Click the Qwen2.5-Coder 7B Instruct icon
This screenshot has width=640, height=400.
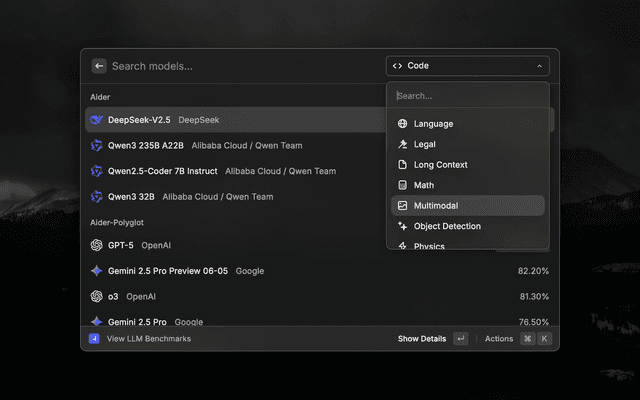(x=97, y=171)
